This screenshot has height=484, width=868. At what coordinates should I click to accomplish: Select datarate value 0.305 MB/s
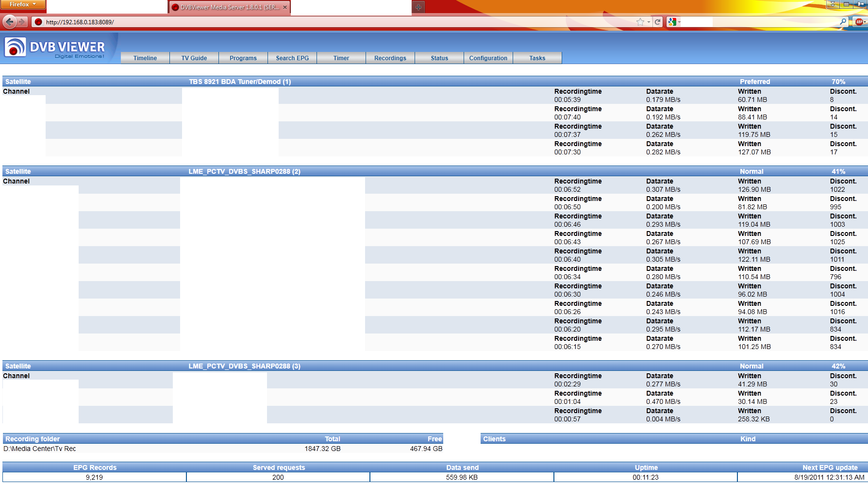pyautogui.click(x=663, y=259)
